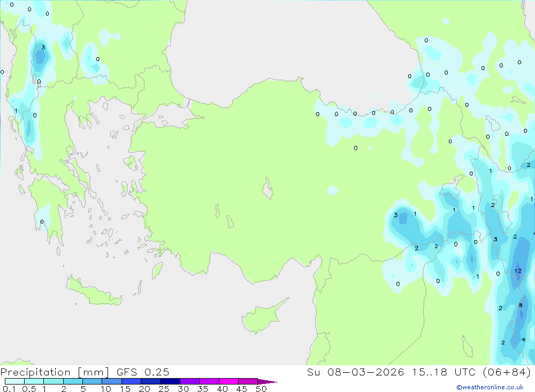Select the '(06+84)' forecast run label
The width and height of the screenshot is (535, 392).
pos(507,372)
